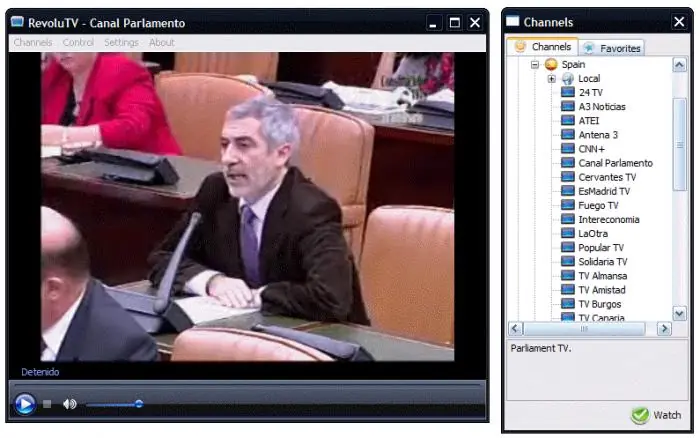Screen dimensions: 700x438
Task: Open the Control menu
Action: (78, 42)
